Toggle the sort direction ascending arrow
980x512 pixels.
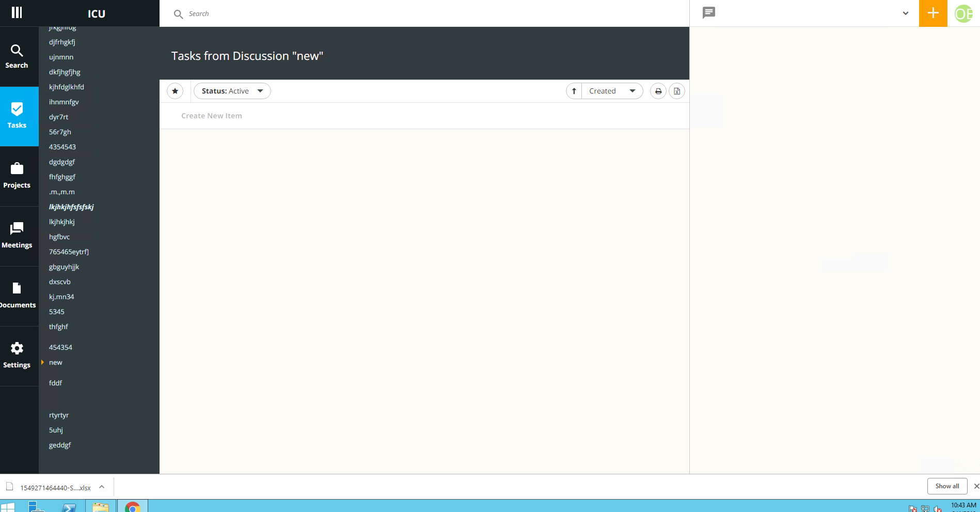(574, 90)
